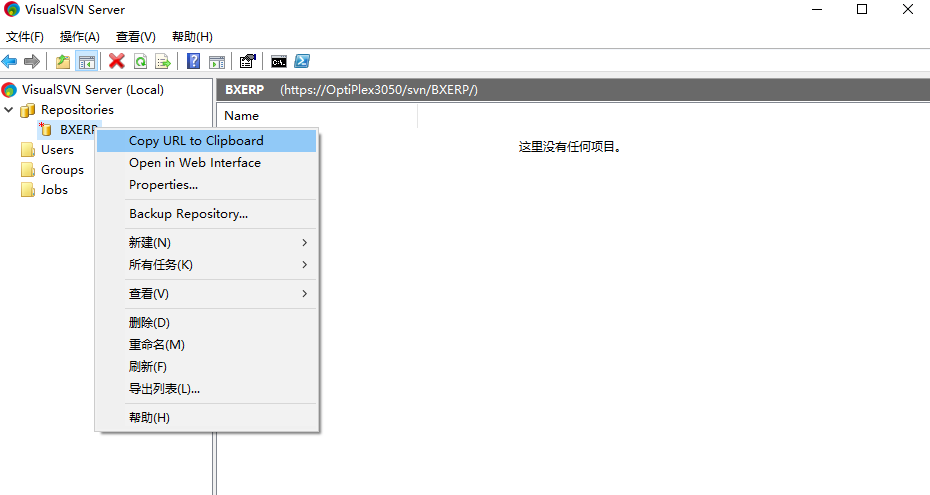Choose 删除(D) in context menu
This screenshot has width=930, height=495.
206,322
